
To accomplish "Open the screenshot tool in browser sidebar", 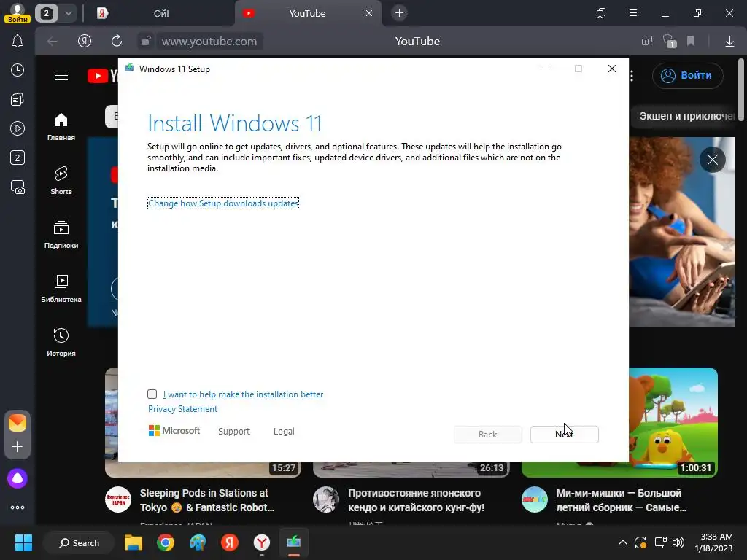I will [x=18, y=187].
